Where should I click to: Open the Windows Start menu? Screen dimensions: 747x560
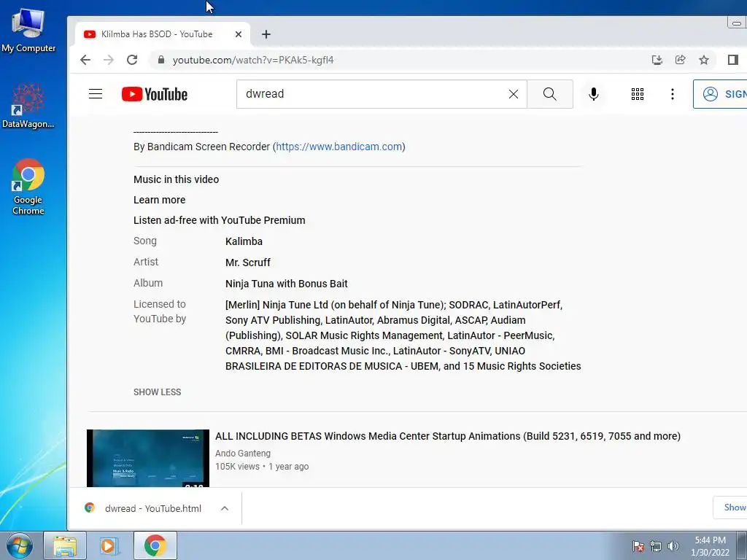point(20,545)
